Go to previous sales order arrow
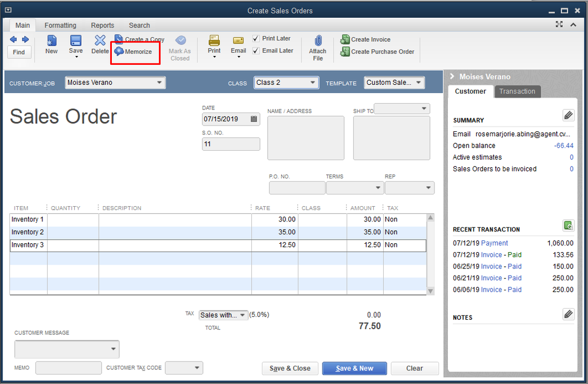The image size is (588, 384). click(13, 39)
